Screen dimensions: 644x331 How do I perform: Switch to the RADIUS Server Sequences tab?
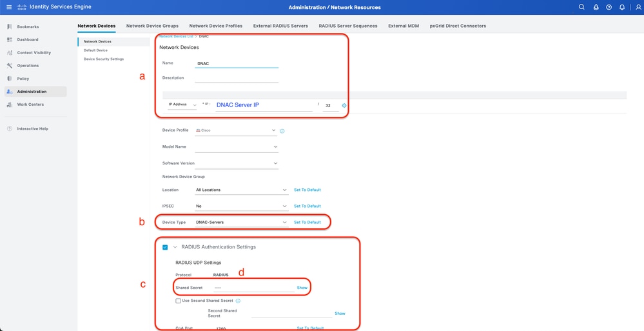tap(348, 26)
